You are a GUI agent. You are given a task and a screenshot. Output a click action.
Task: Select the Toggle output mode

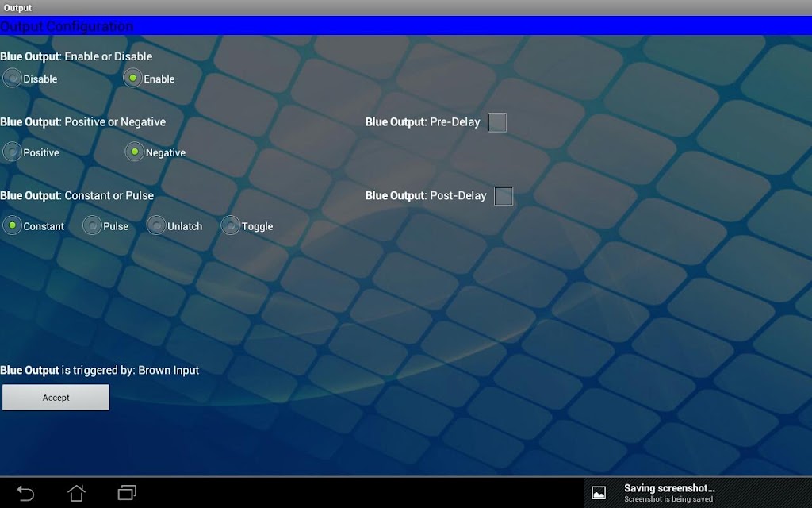click(231, 225)
